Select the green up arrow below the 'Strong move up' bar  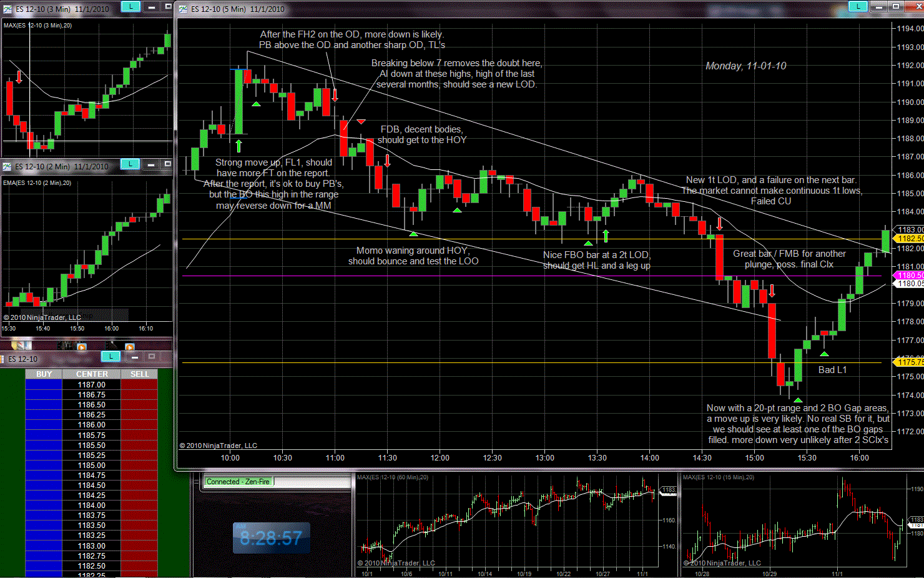coord(238,146)
